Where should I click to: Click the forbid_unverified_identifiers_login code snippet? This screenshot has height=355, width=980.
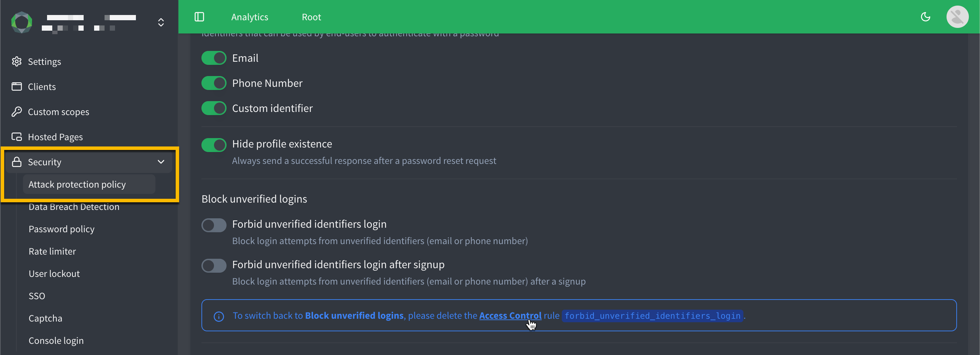point(652,316)
